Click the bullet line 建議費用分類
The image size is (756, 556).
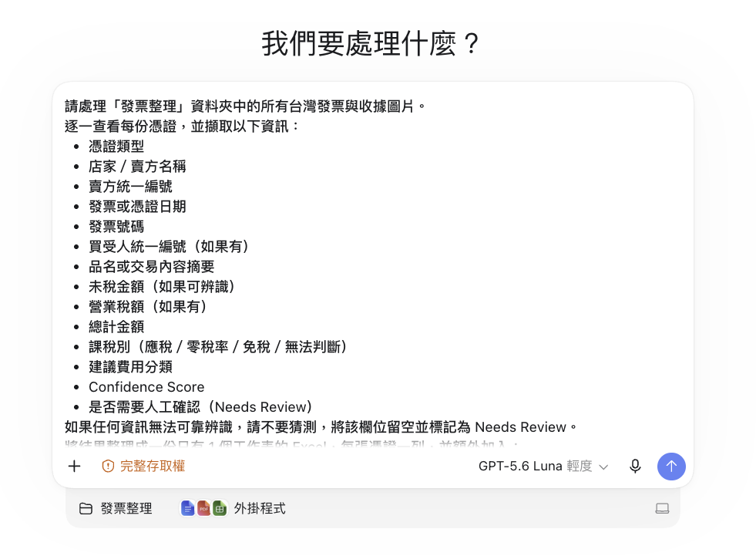[x=130, y=367]
